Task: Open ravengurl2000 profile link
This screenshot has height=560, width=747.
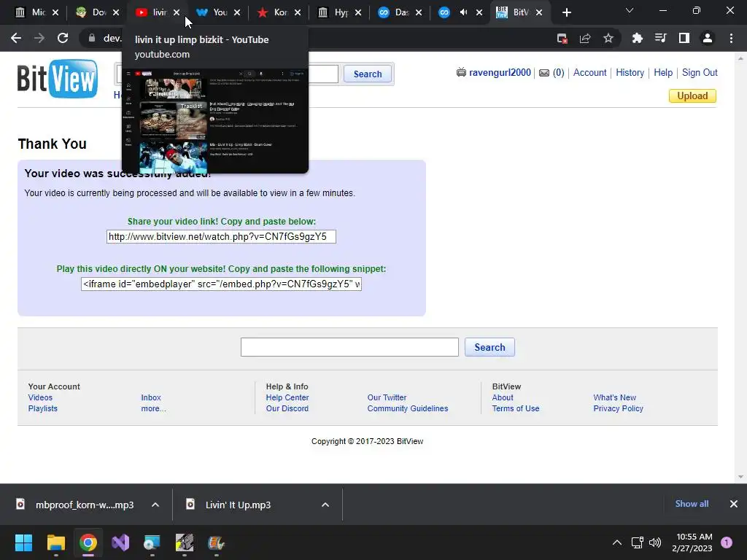Action: pyautogui.click(x=500, y=72)
